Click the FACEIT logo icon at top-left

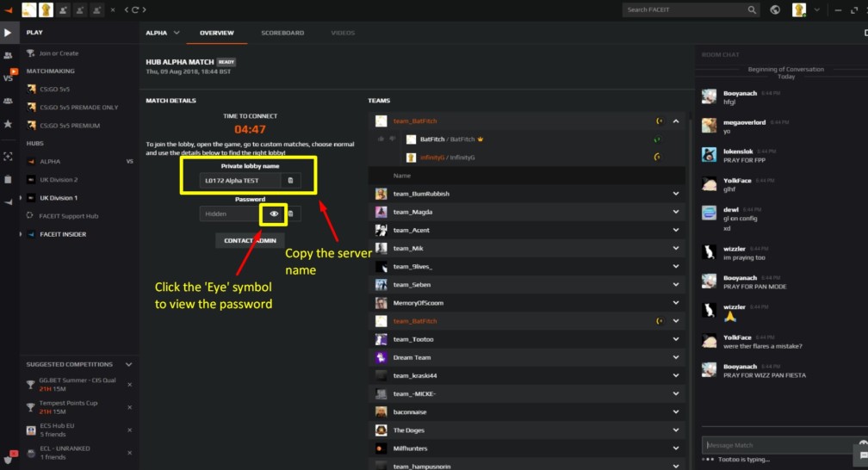click(9, 9)
